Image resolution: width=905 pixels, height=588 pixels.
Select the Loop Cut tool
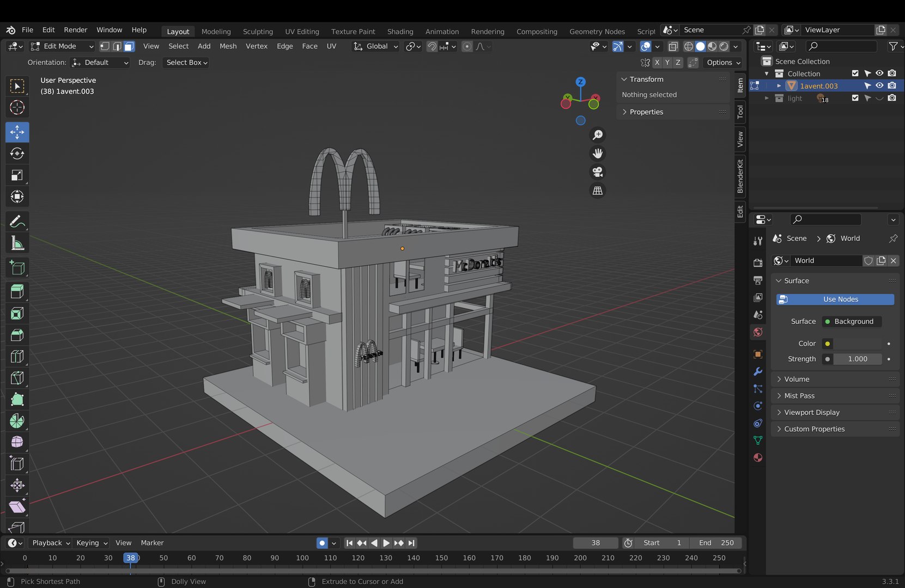point(17,357)
